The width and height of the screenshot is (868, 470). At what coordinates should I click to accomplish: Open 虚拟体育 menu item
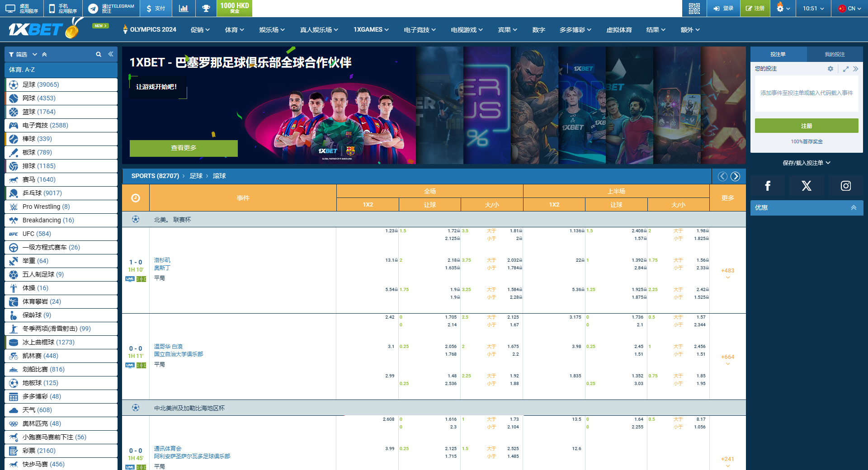[x=619, y=30]
